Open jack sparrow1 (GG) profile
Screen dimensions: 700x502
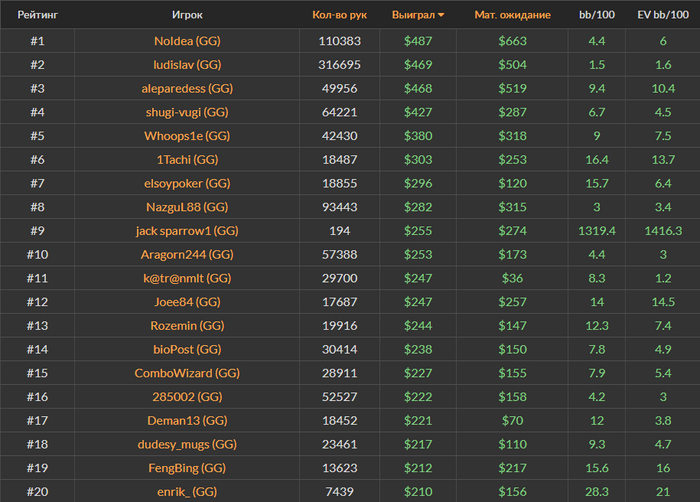pos(187,230)
